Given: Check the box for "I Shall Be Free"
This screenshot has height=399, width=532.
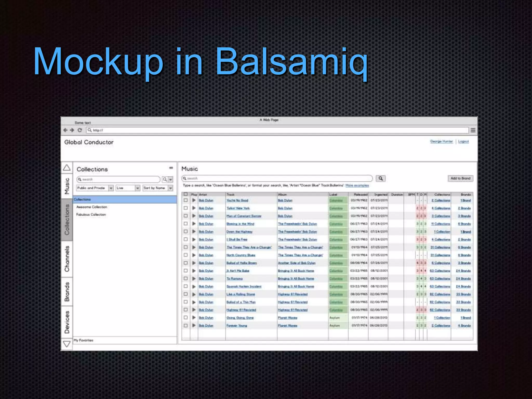Looking at the screenshot, I should [x=186, y=239].
